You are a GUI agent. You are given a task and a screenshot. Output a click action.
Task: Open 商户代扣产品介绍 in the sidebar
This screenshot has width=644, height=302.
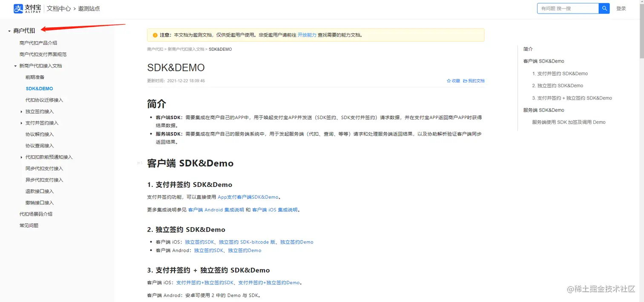[38, 43]
